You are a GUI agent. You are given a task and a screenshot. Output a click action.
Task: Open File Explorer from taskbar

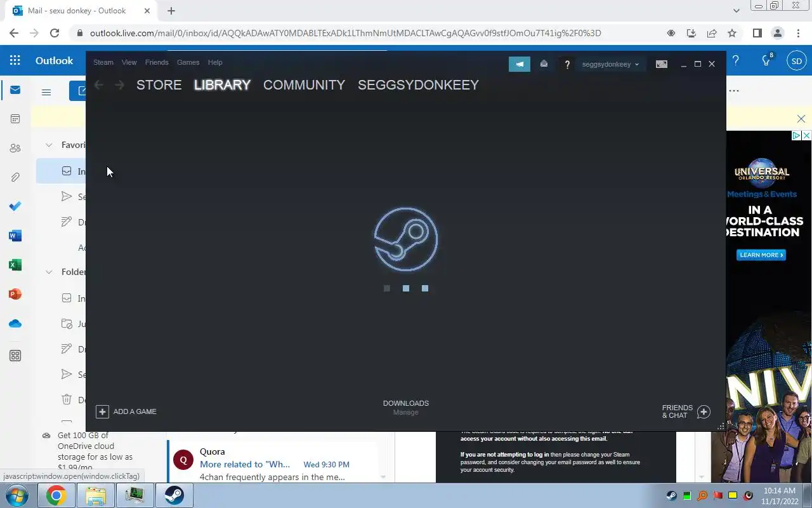pyautogui.click(x=95, y=495)
